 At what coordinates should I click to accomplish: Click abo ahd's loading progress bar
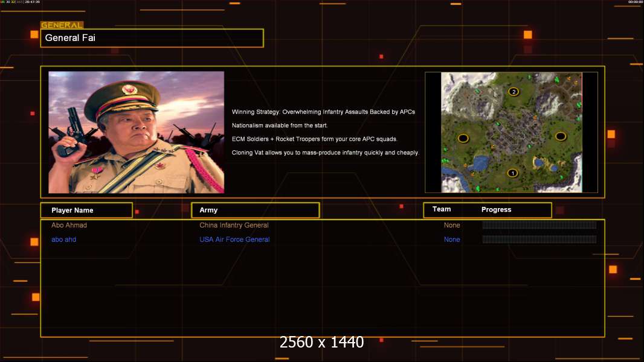[539, 240]
